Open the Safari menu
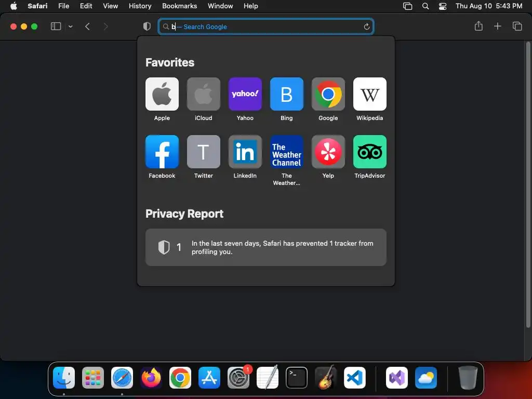 pyautogui.click(x=37, y=6)
